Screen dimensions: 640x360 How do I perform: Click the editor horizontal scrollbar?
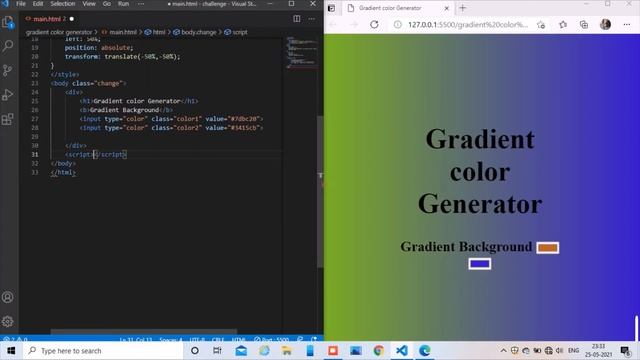point(143,331)
